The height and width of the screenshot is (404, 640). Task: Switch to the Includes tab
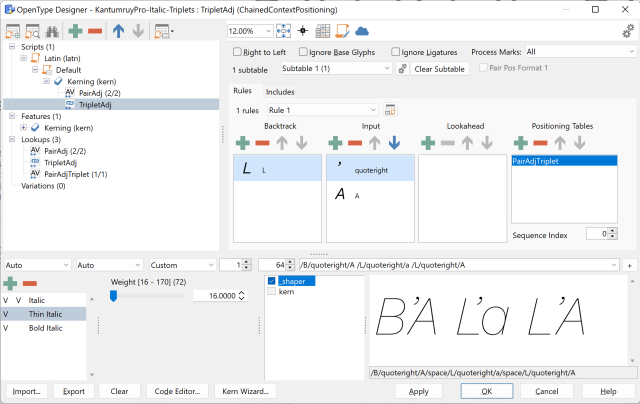[279, 92]
